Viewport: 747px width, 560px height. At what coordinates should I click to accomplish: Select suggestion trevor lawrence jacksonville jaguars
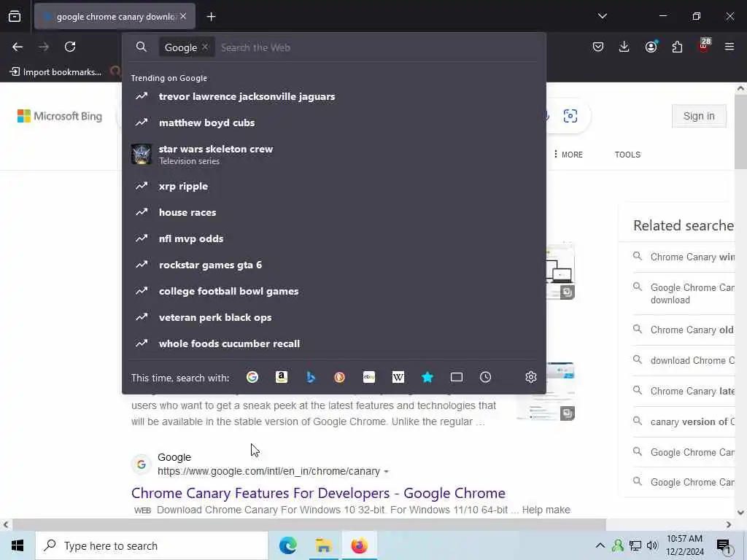click(334, 97)
